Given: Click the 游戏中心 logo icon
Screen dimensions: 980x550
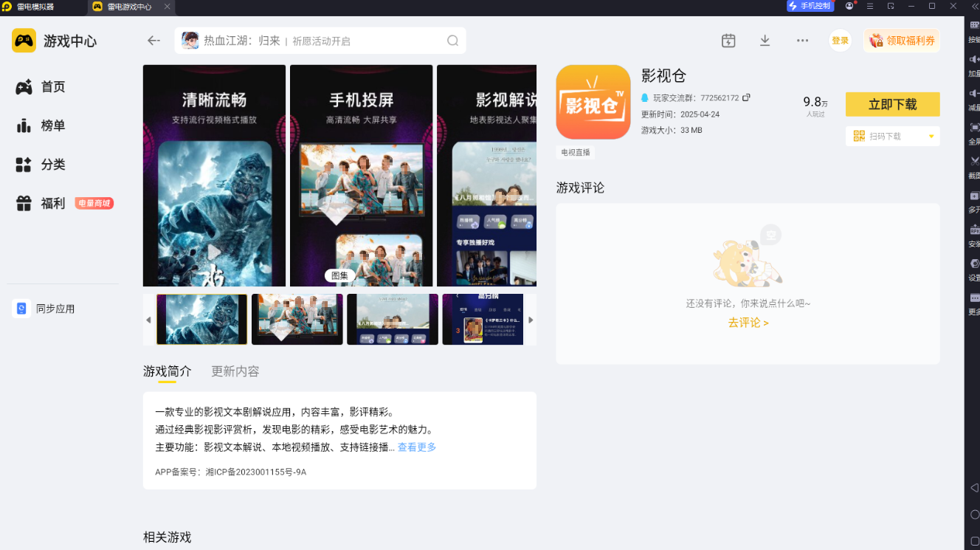Looking at the screenshot, I should pos(24,41).
